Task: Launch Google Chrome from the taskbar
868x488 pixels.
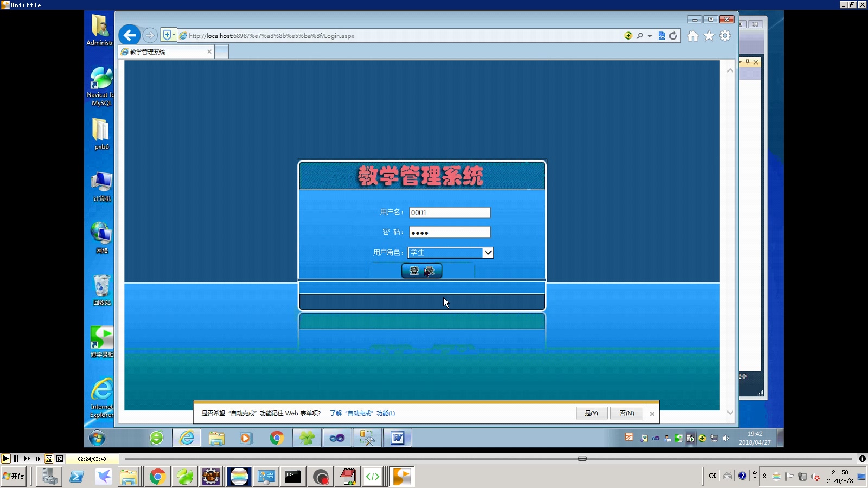Action: [x=277, y=438]
